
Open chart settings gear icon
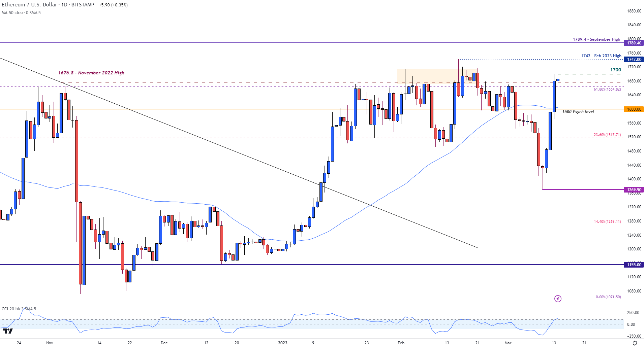pyautogui.click(x=635, y=343)
